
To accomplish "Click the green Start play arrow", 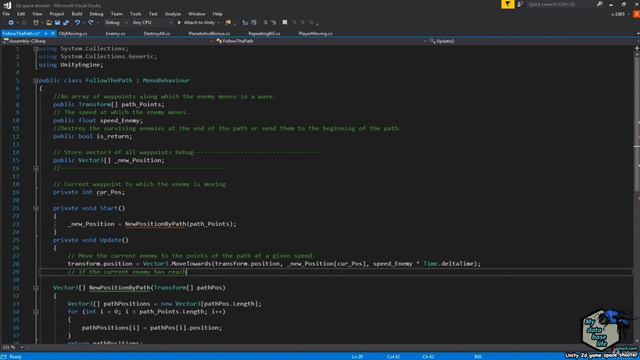I will coord(179,22).
